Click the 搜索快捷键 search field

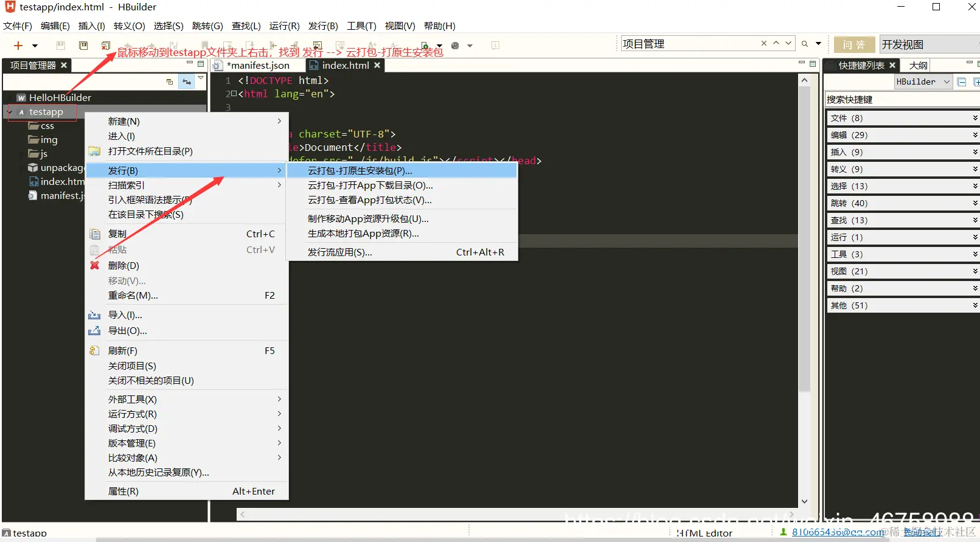point(902,99)
